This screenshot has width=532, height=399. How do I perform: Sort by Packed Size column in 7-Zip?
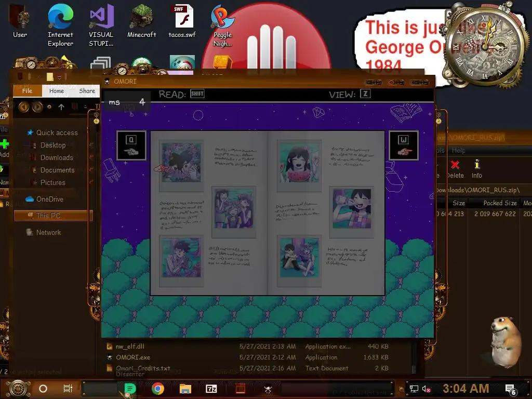(x=500, y=203)
